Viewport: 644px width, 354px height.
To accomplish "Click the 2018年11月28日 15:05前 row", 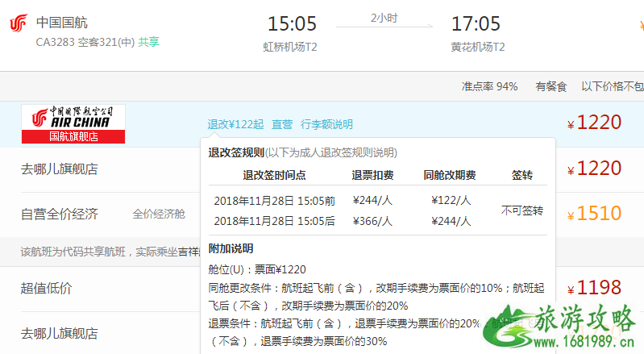I will [x=274, y=201].
